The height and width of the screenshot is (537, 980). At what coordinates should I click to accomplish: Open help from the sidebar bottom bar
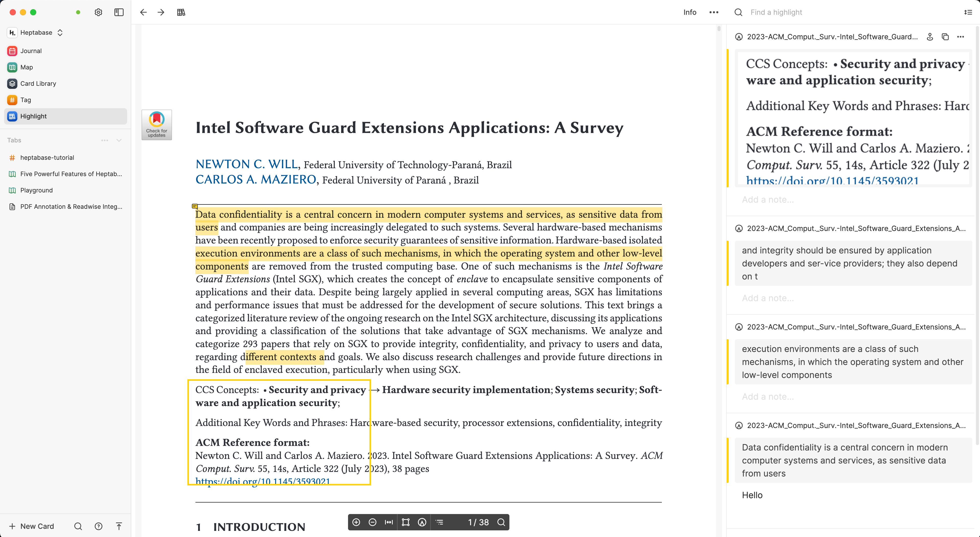tap(99, 526)
